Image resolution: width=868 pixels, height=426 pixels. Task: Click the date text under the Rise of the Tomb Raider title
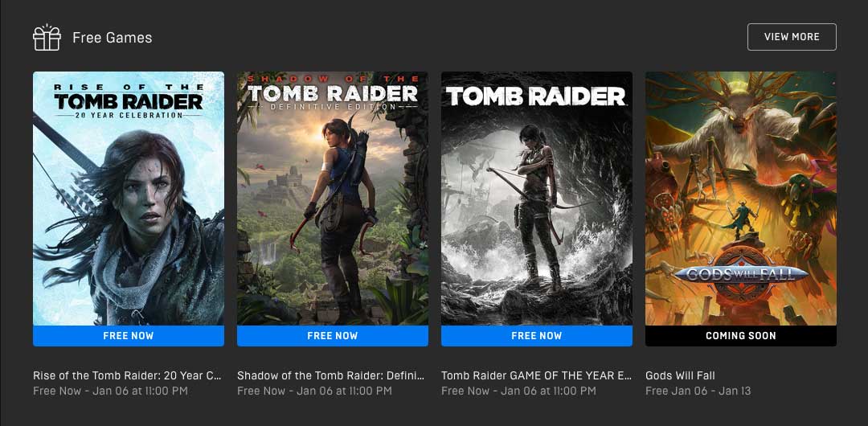(110, 391)
